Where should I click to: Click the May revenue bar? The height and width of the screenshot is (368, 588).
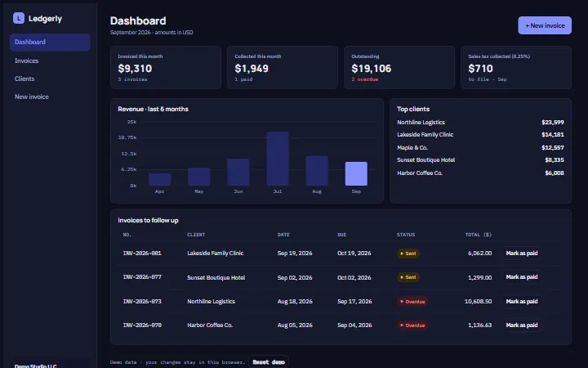[x=198, y=177]
